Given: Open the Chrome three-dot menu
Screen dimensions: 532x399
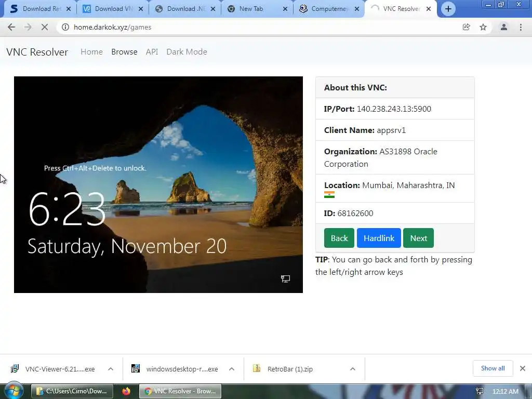Looking at the screenshot, I should (521, 27).
